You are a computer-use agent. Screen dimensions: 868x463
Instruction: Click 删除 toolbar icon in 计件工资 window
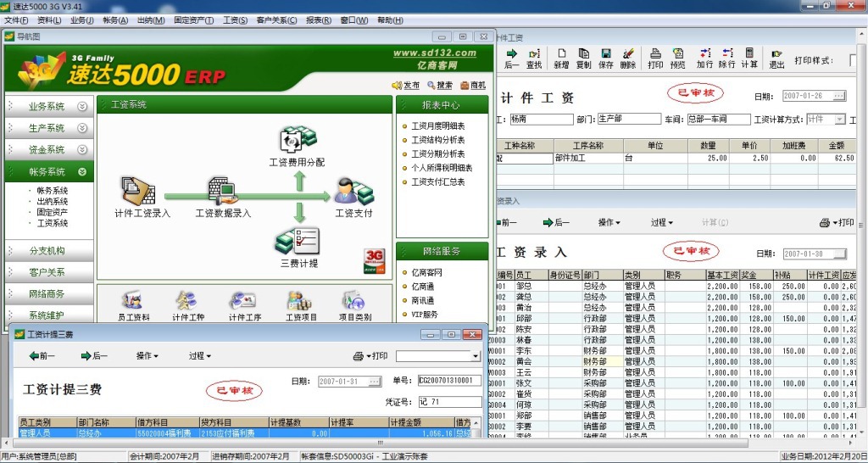click(x=628, y=59)
